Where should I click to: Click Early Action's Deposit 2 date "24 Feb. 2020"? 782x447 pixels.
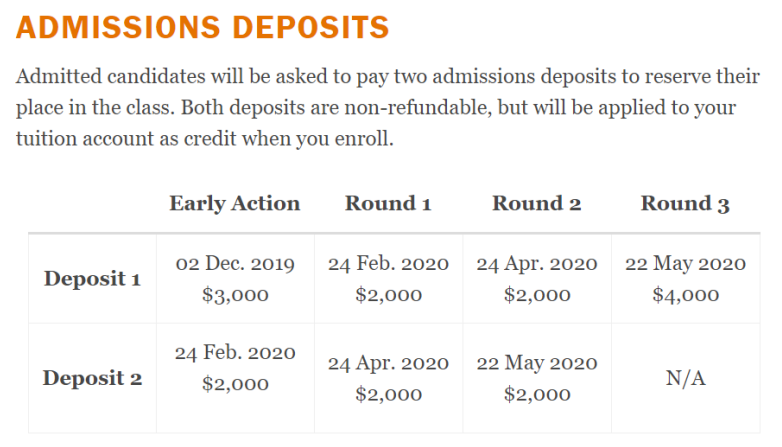pyautogui.click(x=235, y=353)
